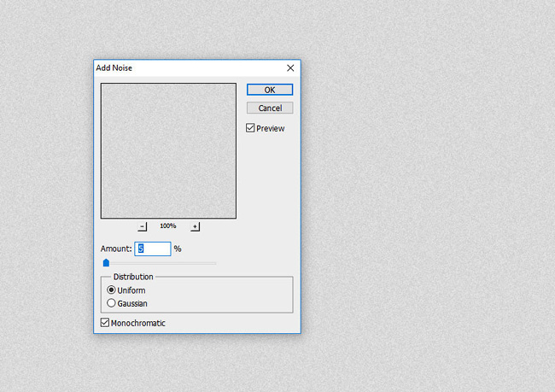Click the Amount slider handle
The image size is (555, 392).
pyautogui.click(x=106, y=263)
